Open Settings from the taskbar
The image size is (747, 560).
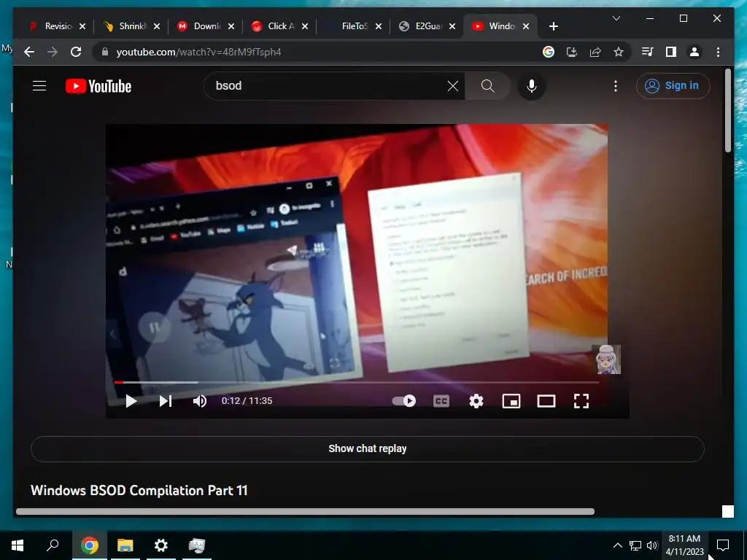(161, 545)
